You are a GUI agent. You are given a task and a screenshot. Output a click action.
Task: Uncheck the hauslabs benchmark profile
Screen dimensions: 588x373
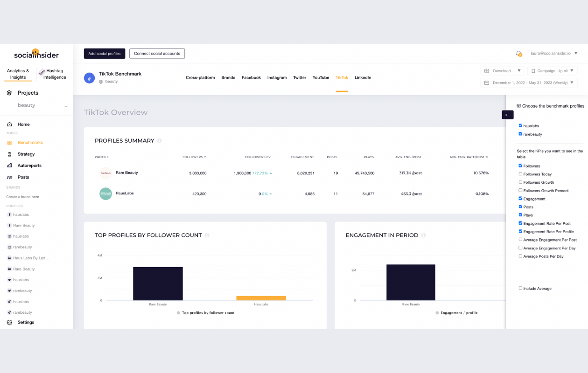520,125
